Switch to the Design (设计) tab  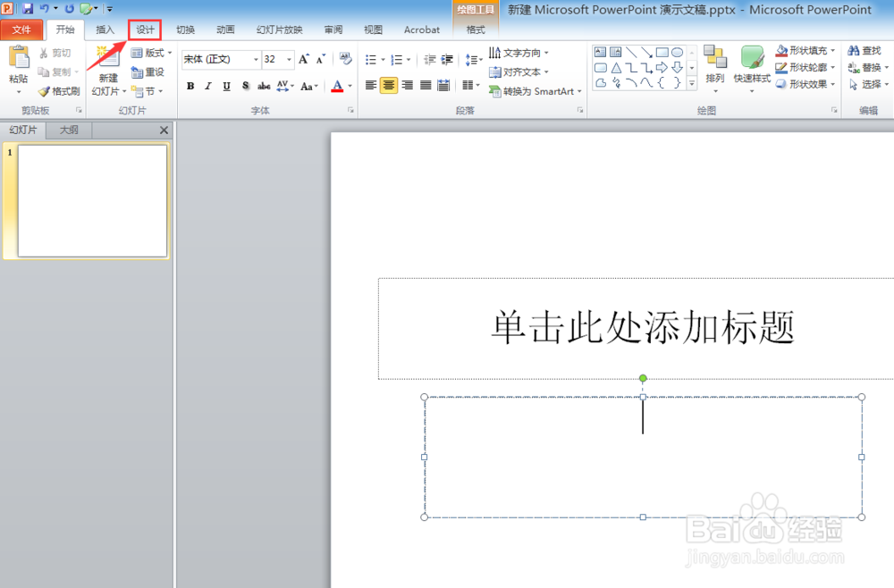point(145,29)
